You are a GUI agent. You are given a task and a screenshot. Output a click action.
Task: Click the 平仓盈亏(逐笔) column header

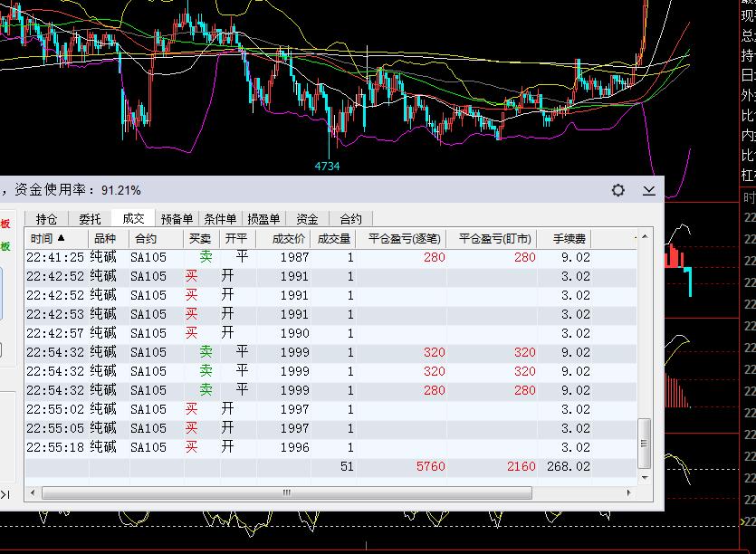point(402,239)
